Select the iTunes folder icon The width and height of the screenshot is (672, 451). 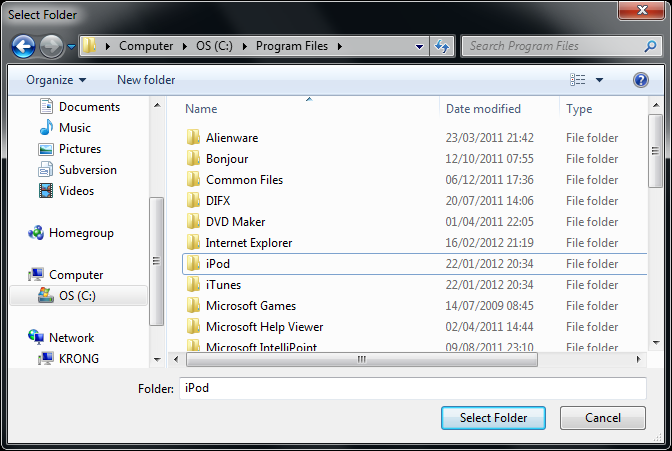coord(193,284)
